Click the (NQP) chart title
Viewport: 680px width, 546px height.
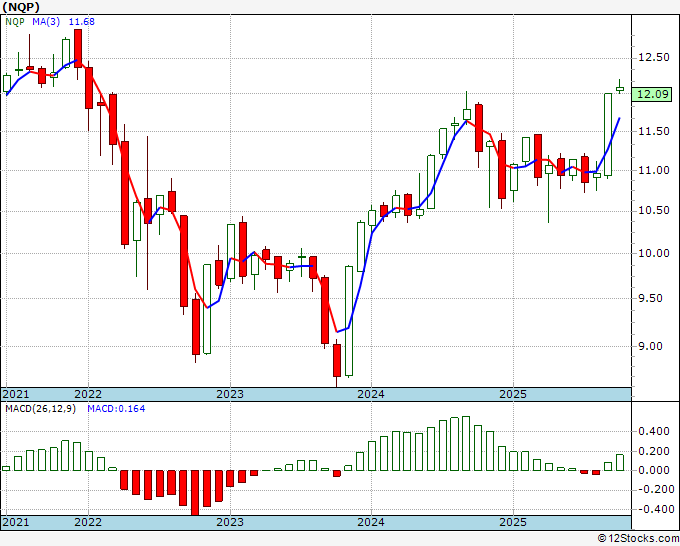click(x=21, y=7)
